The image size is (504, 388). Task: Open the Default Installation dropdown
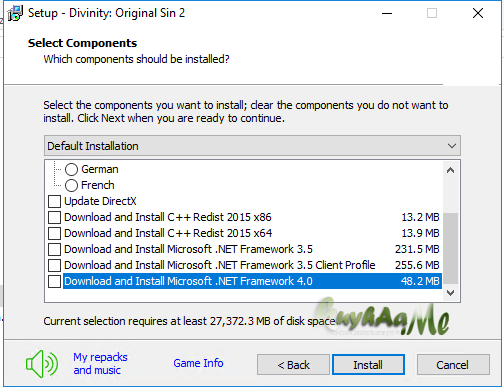tap(252, 146)
